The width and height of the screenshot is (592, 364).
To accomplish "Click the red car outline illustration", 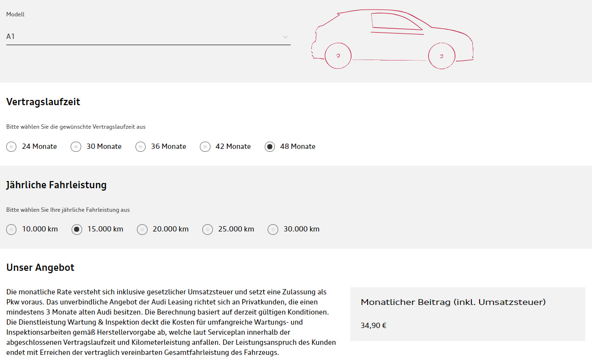I will pyautogui.click(x=392, y=39).
